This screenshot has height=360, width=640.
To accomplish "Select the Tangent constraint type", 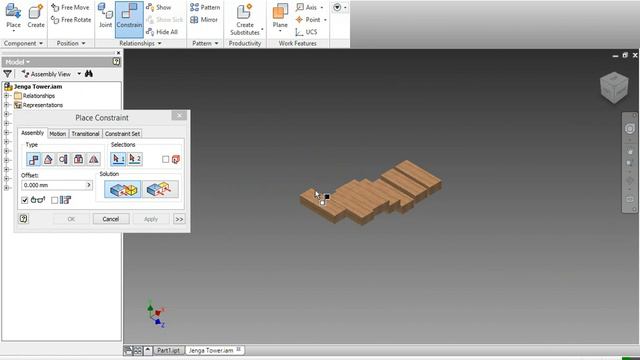I will (64, 159).
